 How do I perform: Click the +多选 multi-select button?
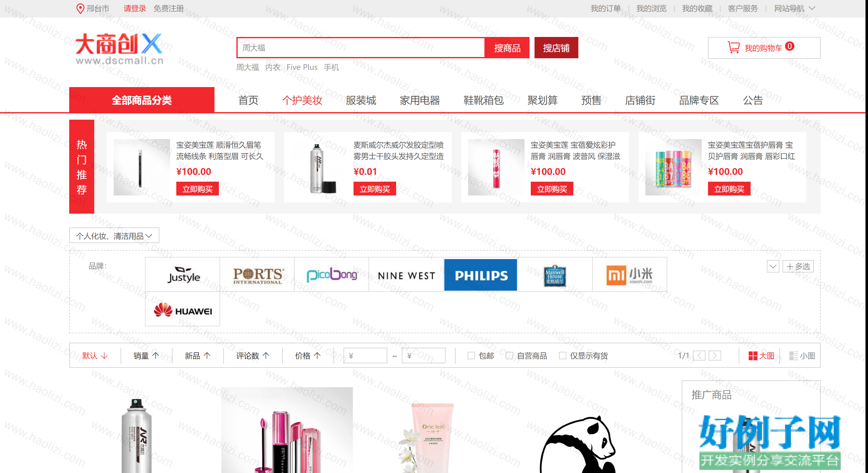[798, 266]
